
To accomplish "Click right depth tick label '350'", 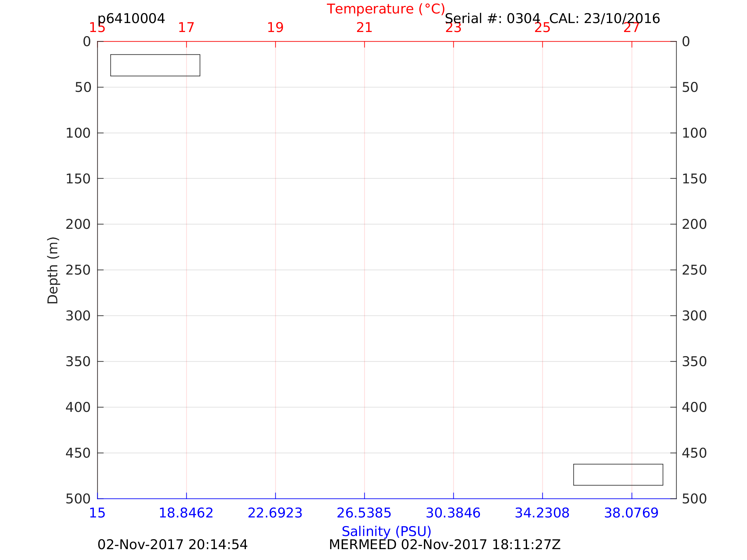I will [x=694, y=362].
